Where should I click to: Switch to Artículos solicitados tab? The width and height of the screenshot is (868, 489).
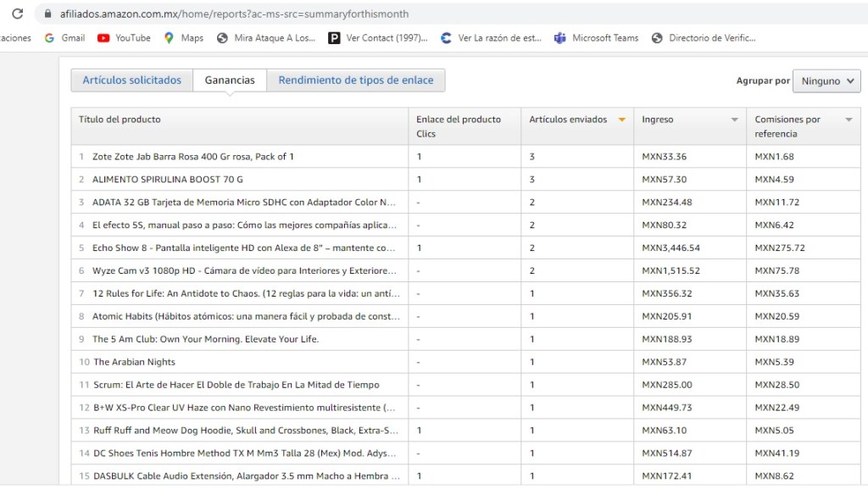pyautogui.click(x=131, y=81)
